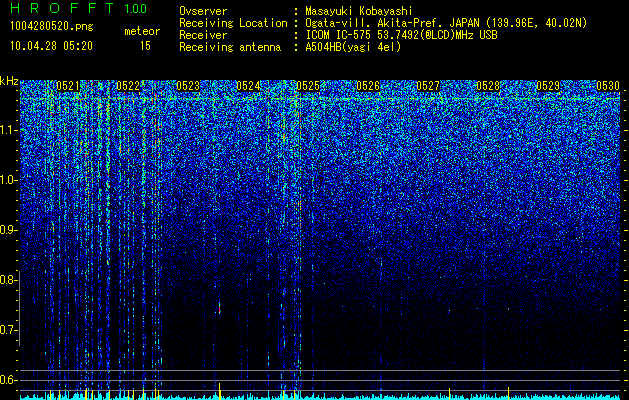This screenshot has height=400, width=629.
Task: Click the tall yellow meteor marker after 0523
Action: (219, 391)
